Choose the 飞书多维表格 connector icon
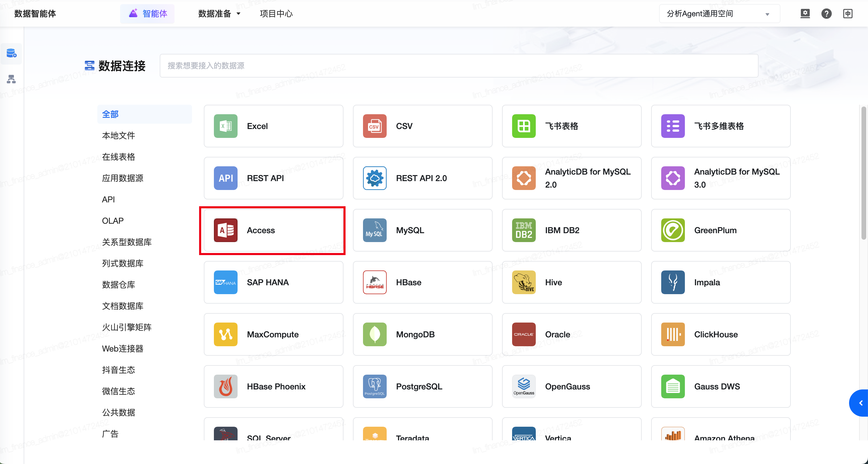This screenshot has width=868, height=464. 672,126
